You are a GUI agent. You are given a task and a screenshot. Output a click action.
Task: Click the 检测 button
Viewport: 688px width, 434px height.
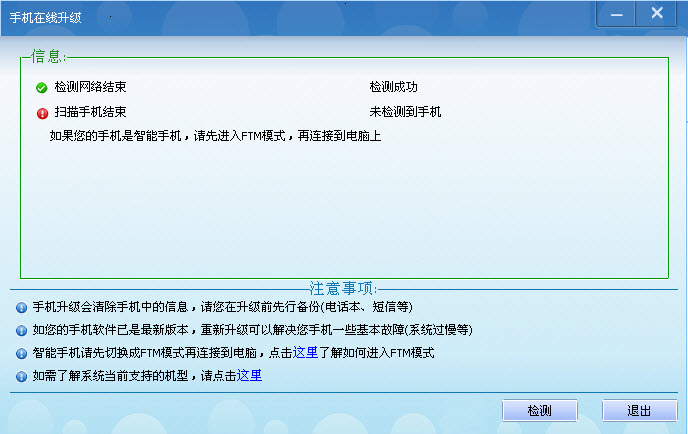[x=540, y=410]
